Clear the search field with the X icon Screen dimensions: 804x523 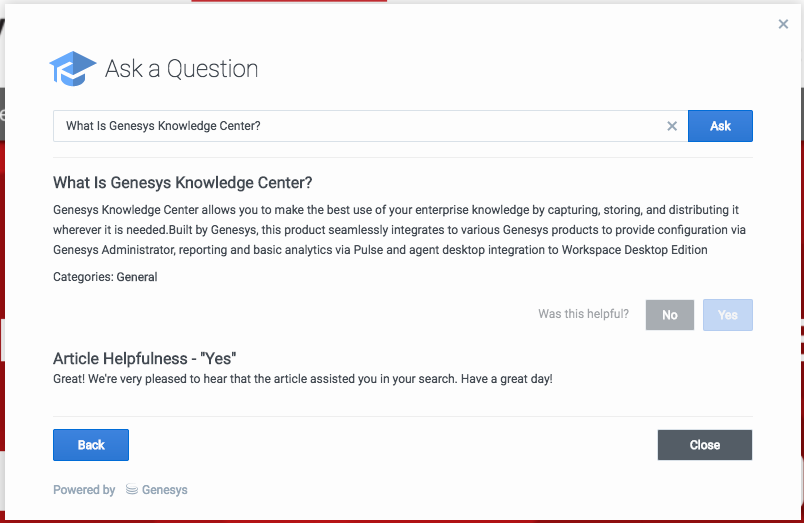point(672,126)
